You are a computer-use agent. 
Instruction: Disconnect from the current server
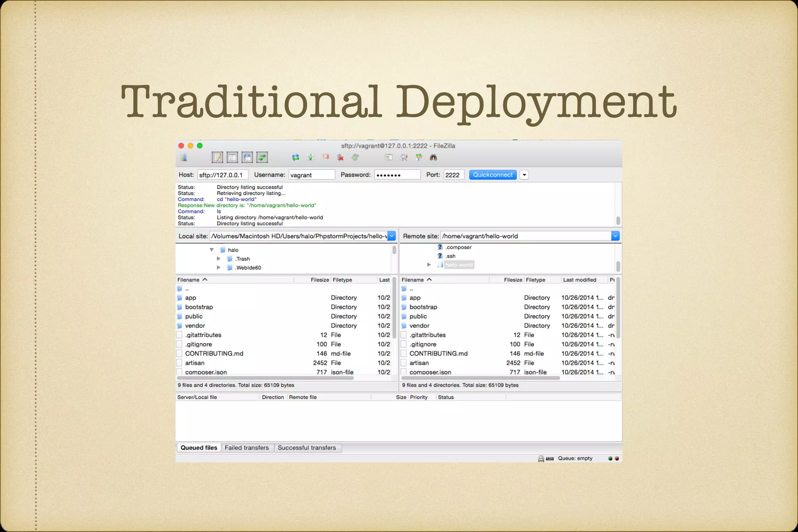[x=341, y=157]
